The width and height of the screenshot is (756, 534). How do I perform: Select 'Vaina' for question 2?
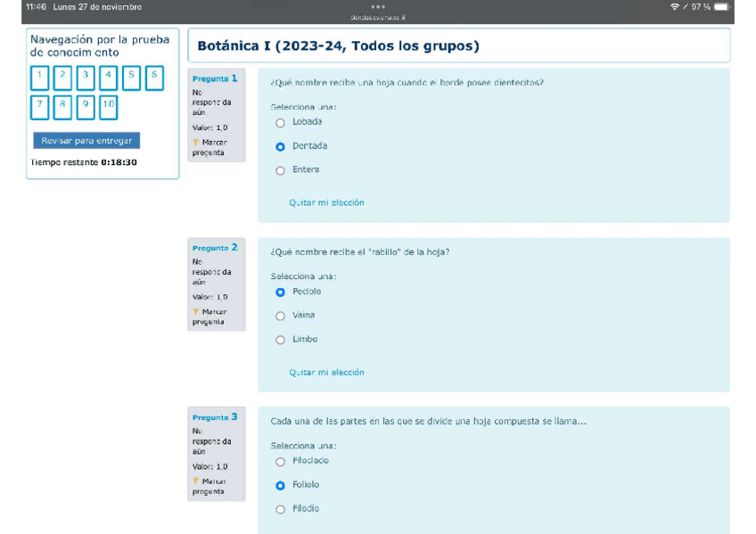point(280,316)
